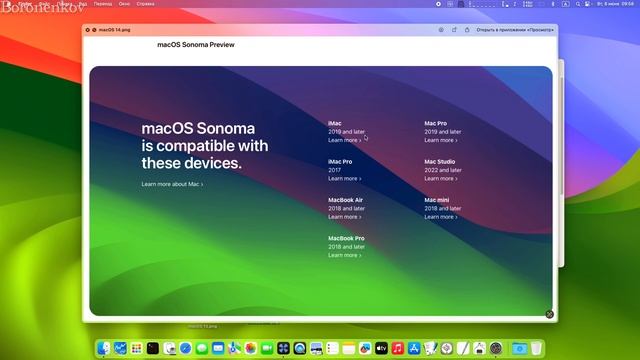
Task: Open Safari from the Dock
Action: 185,348
